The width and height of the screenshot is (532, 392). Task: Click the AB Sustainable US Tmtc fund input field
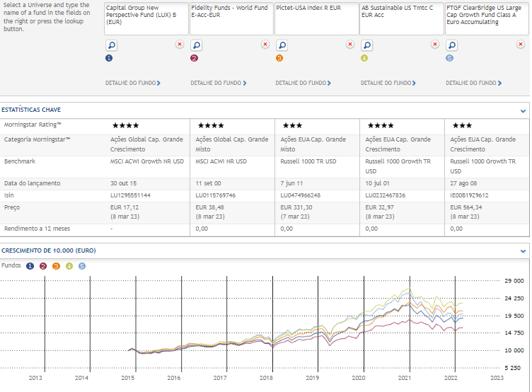pyautogui.click(x=400, y=18)
